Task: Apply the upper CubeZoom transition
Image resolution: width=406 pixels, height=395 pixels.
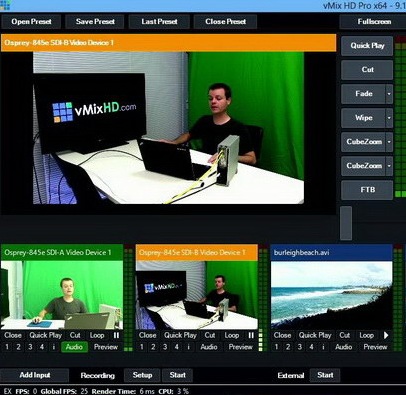Action: (x=363, y=142)
